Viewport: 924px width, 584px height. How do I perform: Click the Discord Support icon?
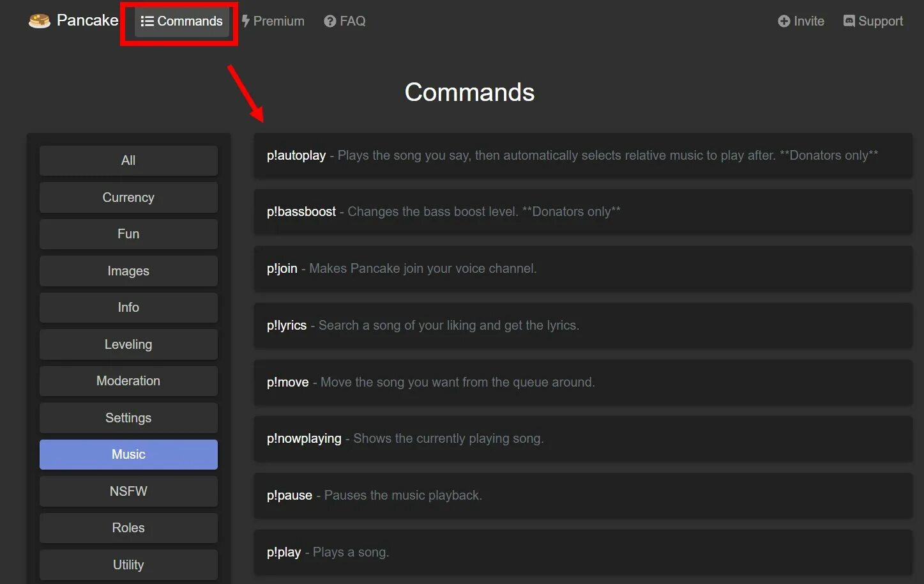pos(849,21)
